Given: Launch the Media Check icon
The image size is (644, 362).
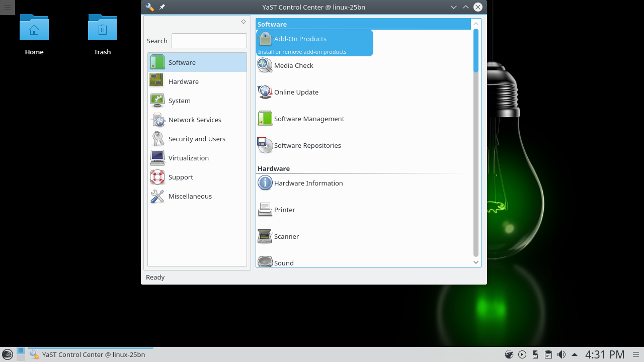Looking at the screenshot, I should (x=293, y=65).
